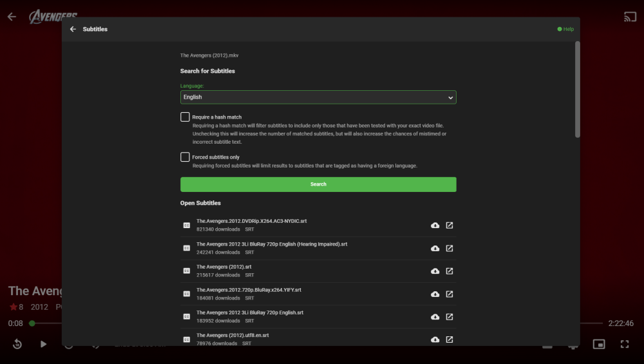644x364 pixels.
Task: Rewind ten seconds in the player
Action: (x=17, y=344)
